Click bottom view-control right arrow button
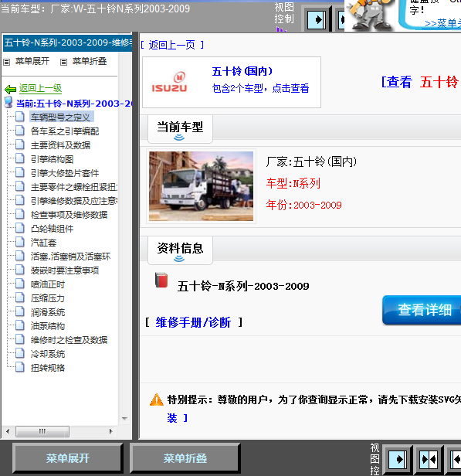 [398, 459]
